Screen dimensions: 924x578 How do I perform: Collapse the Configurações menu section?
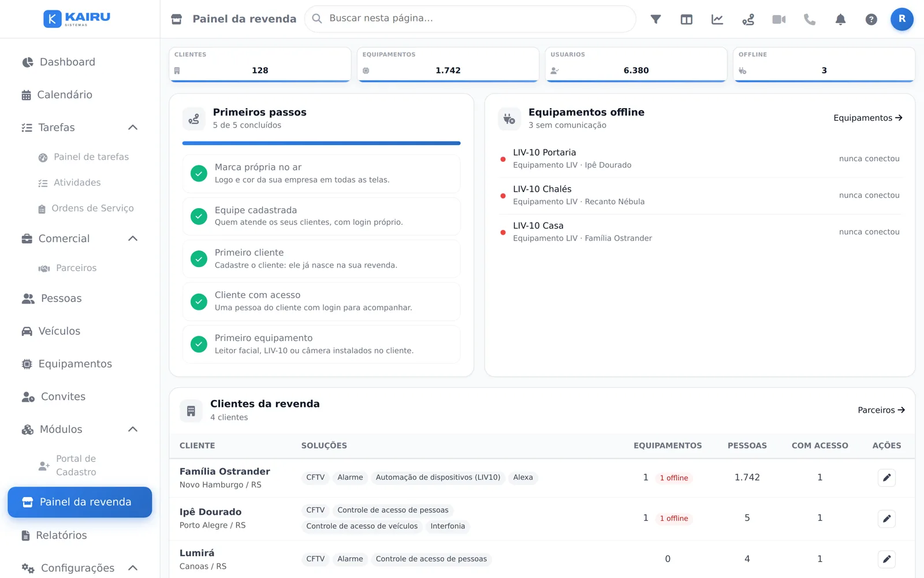tap(133, 568)
